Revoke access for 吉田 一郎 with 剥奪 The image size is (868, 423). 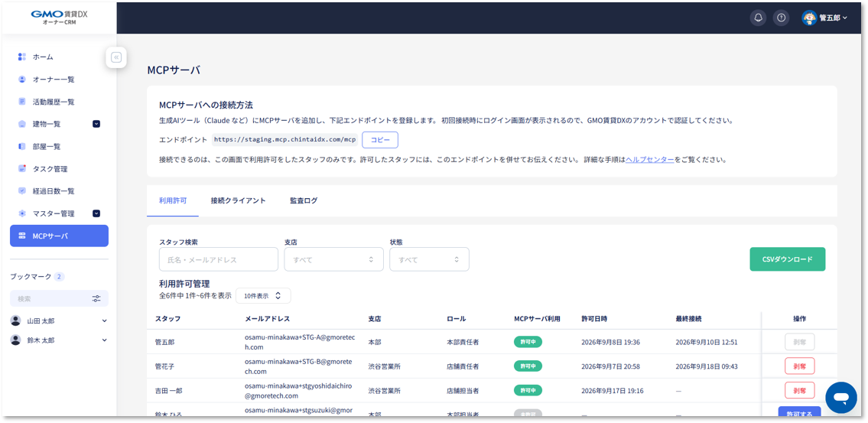pyautogui.click(x=799, y=390)
